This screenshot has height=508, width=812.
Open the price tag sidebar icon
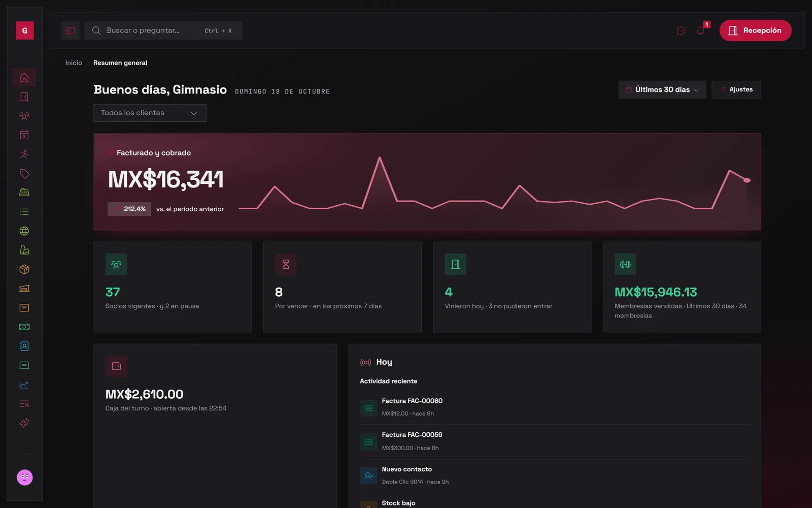(x=24, y=173)
